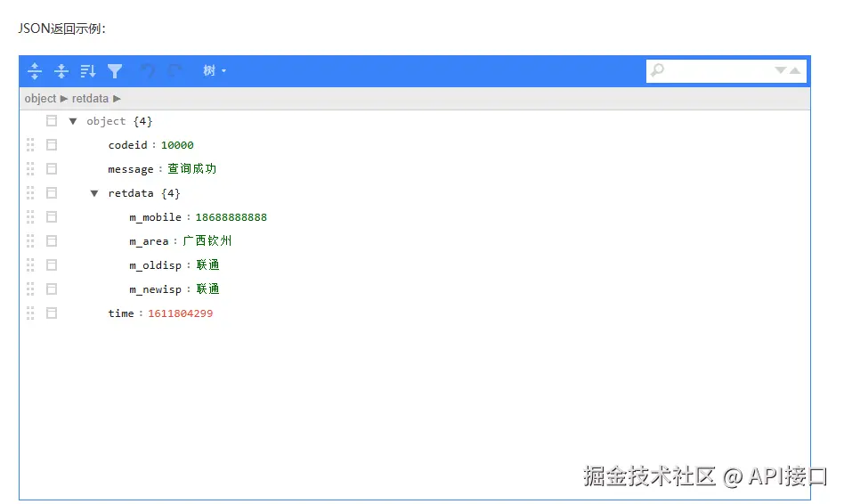The width and height of the screenshot is (844, 504).
Task: Open the arrow after 'retdata' in the breadcrumb
Action: (117, 99)
